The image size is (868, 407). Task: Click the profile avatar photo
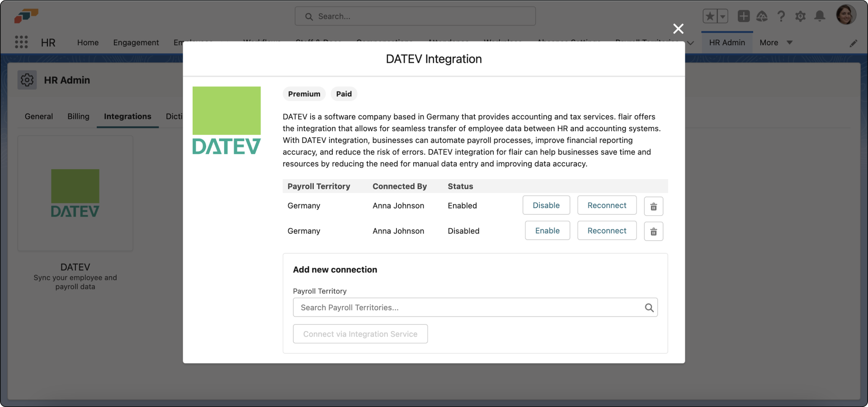coord(847,14)
